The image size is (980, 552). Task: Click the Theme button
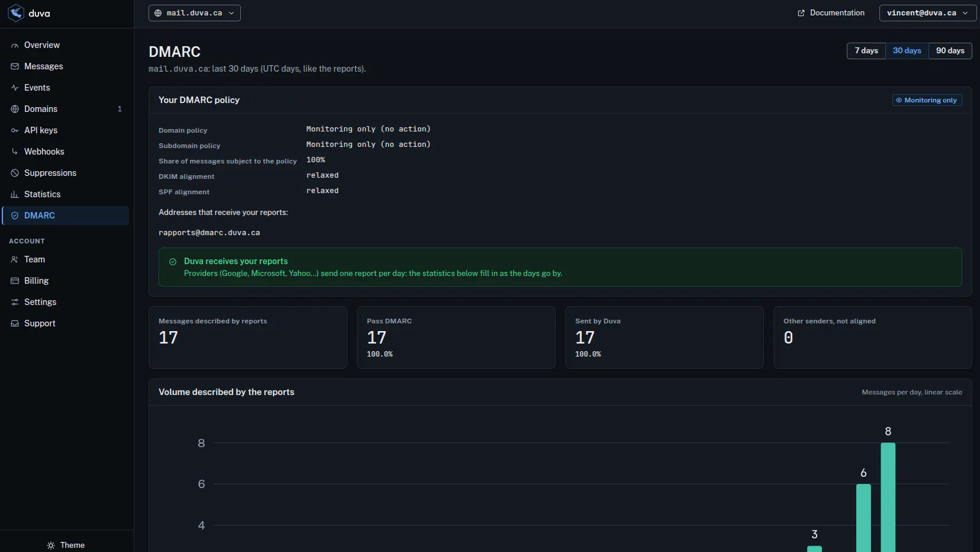tap(66, 545)
